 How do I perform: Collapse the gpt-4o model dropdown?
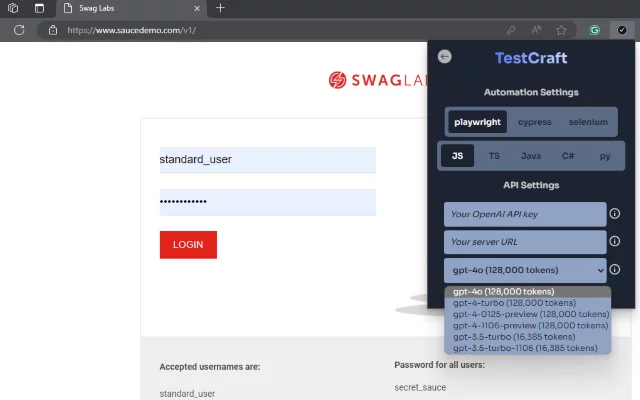tap(526, 270)
